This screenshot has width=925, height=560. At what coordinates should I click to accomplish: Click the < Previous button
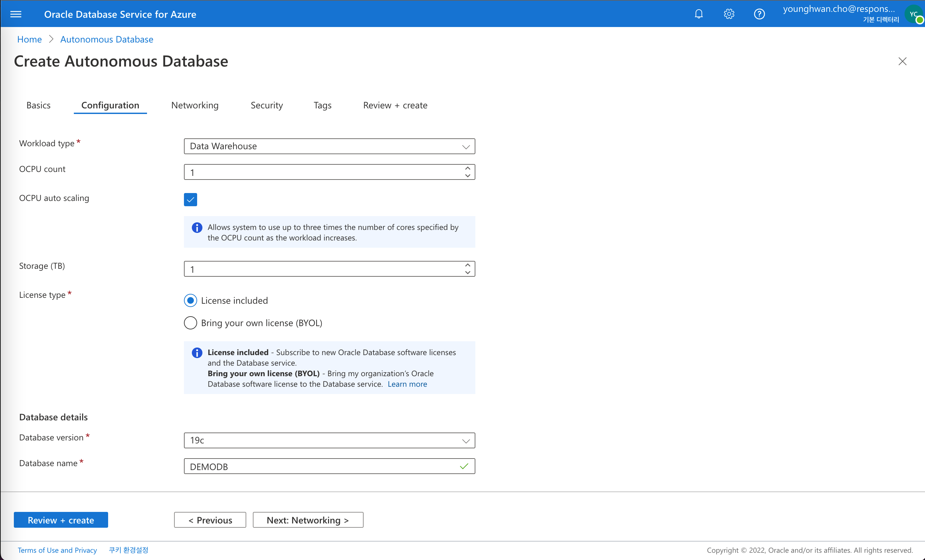[210, 520]
